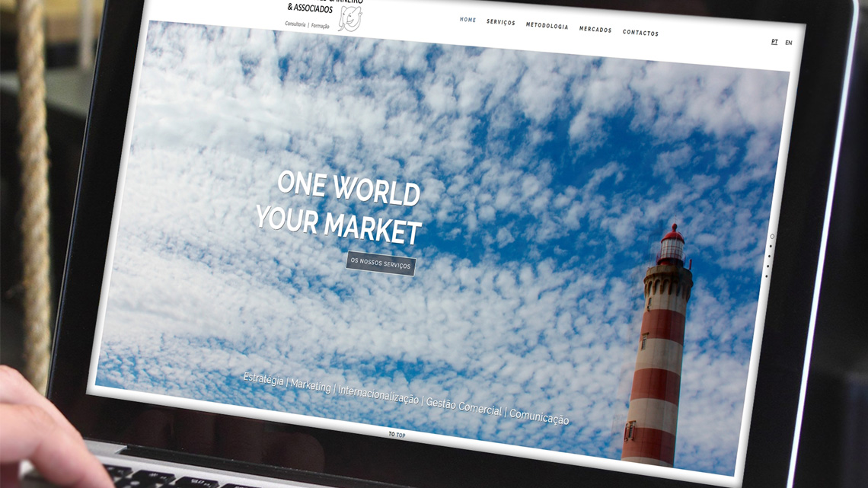Click the To Top link
This screenshot has width=868, height=488.
tap(397, 435)
